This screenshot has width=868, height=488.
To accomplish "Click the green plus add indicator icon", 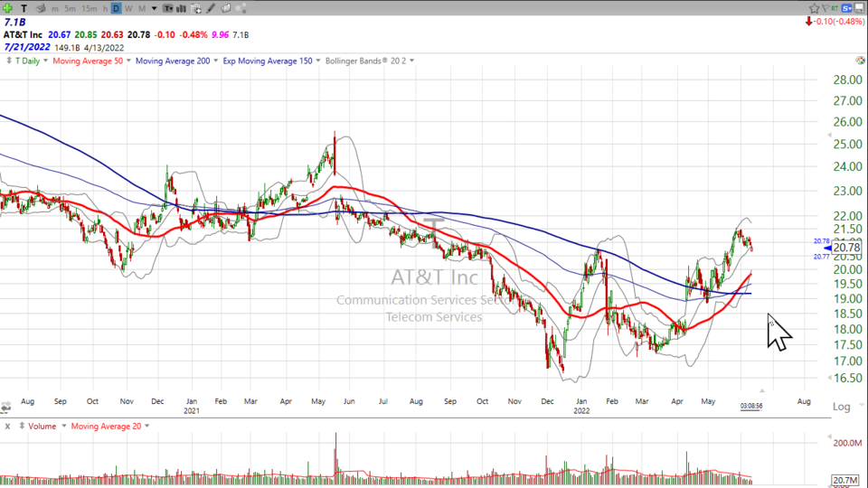I will (x=7, y=8).
